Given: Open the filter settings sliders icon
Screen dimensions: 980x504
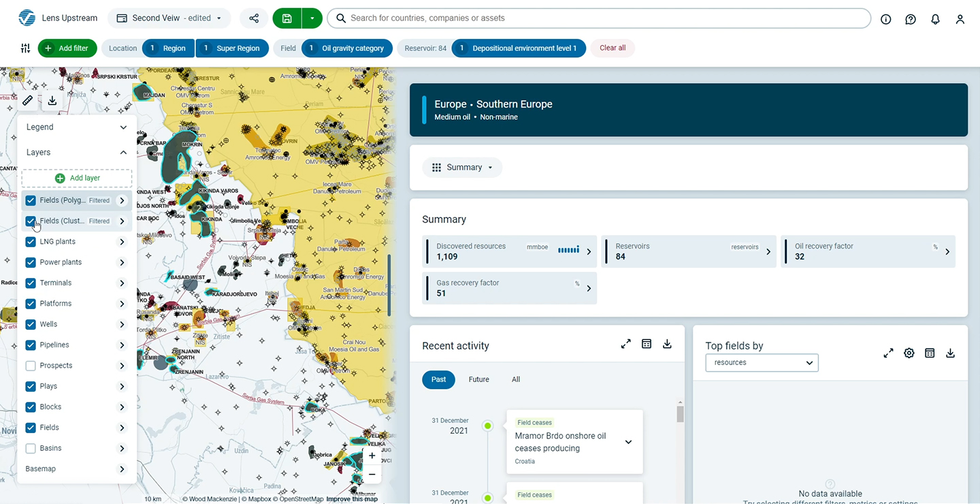Looking at the screenshot, I should coord(25,48).
